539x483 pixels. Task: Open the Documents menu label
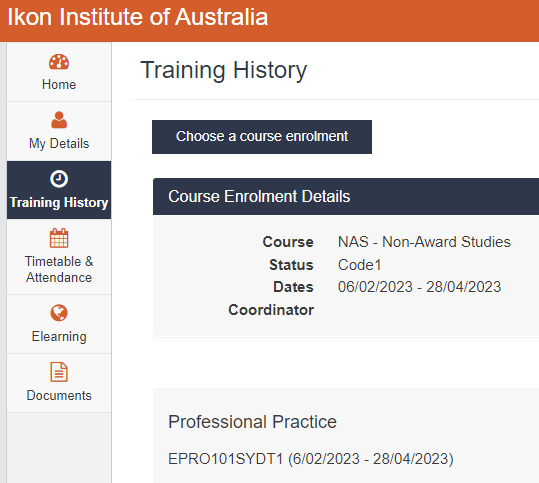[59, 395]
